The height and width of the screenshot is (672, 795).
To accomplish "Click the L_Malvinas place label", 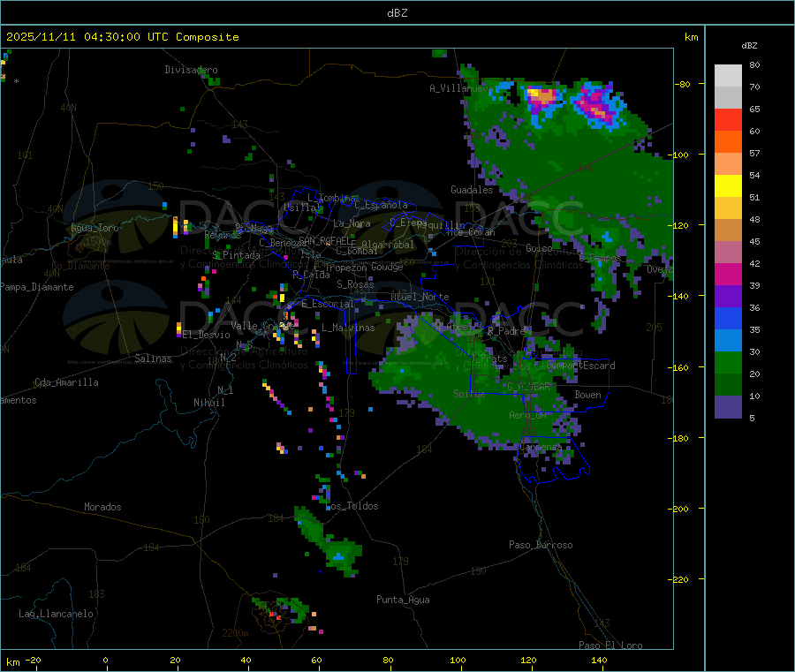I will 348,328.
